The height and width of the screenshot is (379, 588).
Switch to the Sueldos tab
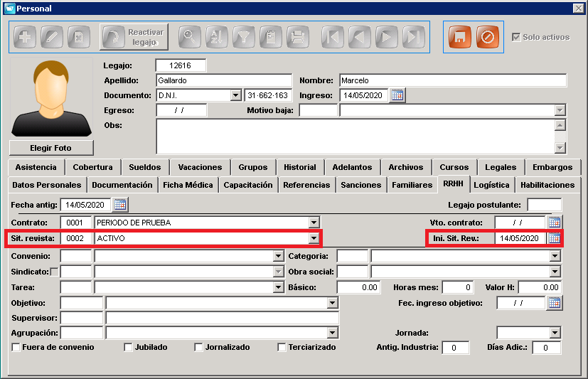coord(145,167)
